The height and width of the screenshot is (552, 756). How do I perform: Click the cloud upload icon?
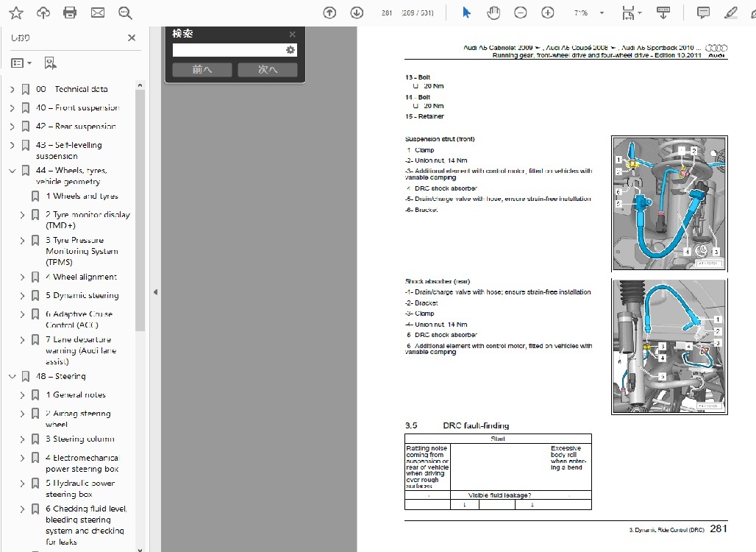pos(43,13)
